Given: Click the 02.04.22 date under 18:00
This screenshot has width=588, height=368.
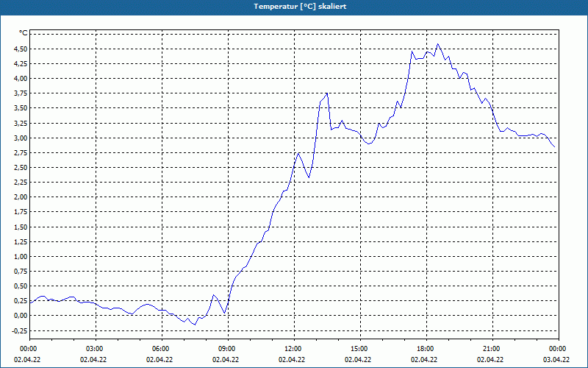Looking at the screenshot, I should pyautogui.click(x=424, y=360).
